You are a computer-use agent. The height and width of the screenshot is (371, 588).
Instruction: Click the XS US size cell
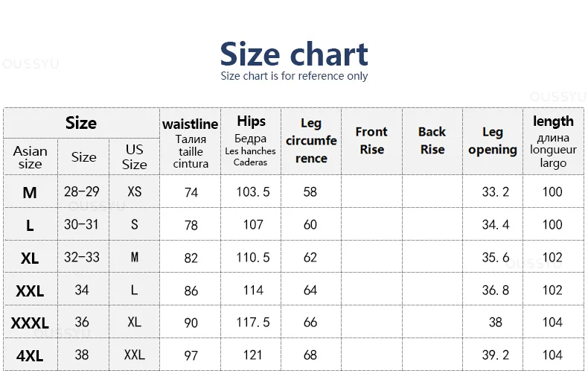(x=134, y=192)
